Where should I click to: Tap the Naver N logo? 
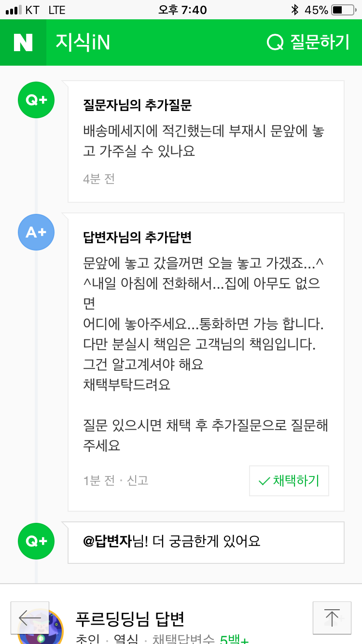pyautogui.click(x=23, y=42)
